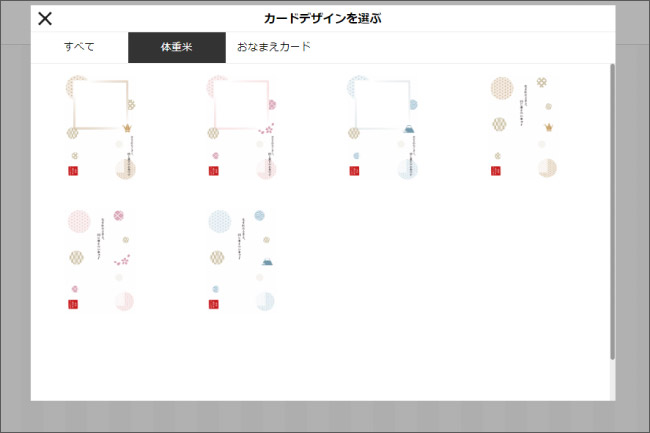
Task: Close the card design picker dialog
Action: pyautogui.click(x=45, y=19)
